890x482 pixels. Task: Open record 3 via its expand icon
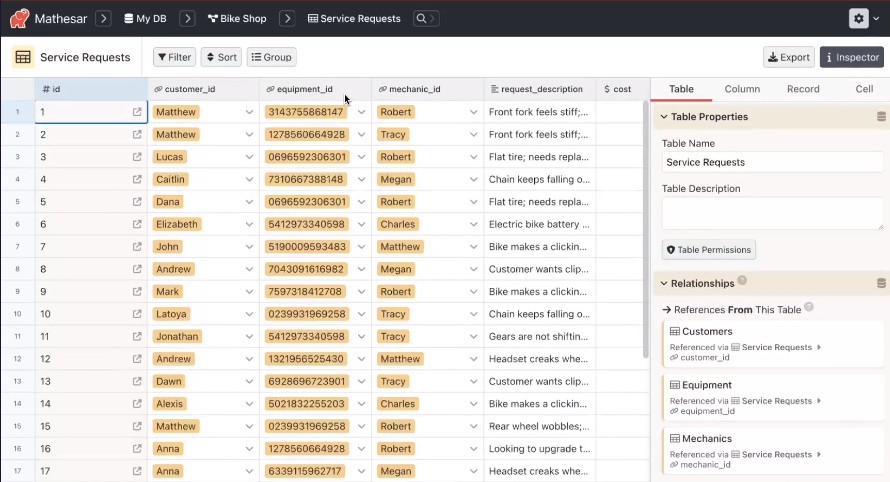137,157
